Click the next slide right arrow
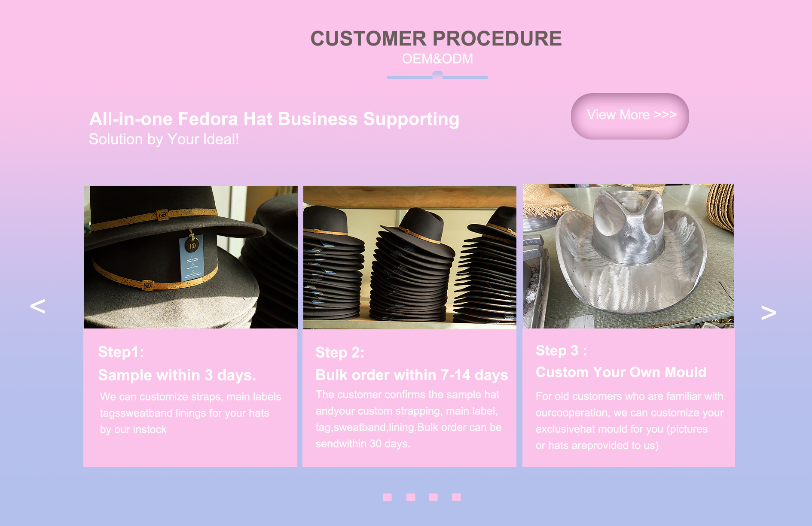Screen dimensions: 812x526 [768, 313]
